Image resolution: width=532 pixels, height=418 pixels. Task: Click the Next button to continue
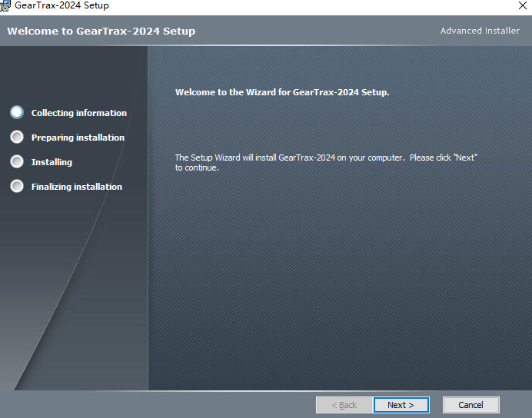401,405
